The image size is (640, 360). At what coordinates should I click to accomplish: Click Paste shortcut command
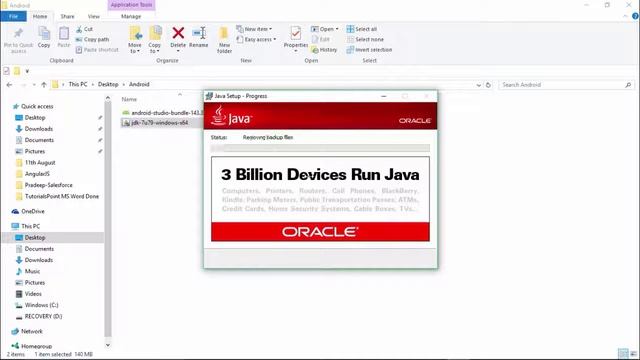click(x=97, y=50)
